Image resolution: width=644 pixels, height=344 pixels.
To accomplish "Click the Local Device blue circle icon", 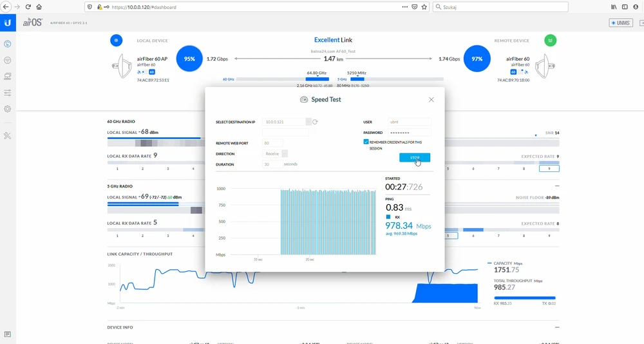I will [x=116, y=41].
